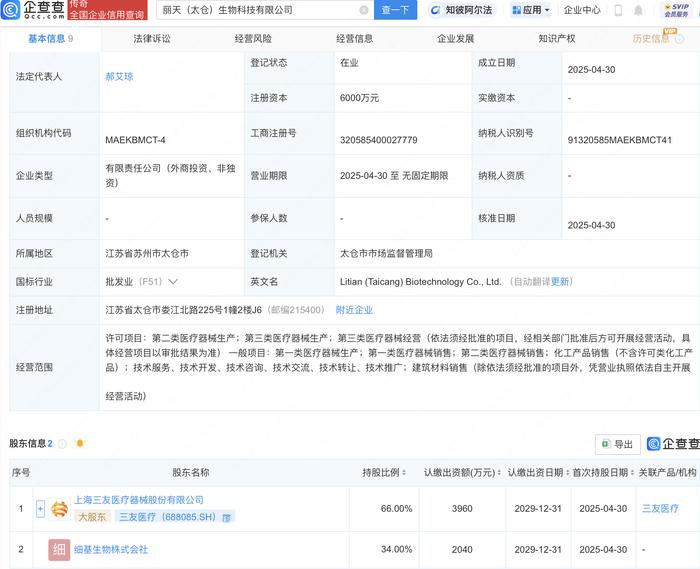
Task: Open the 应用 dropdown menu
Action: pyautogui.click(x=530, y=10)
